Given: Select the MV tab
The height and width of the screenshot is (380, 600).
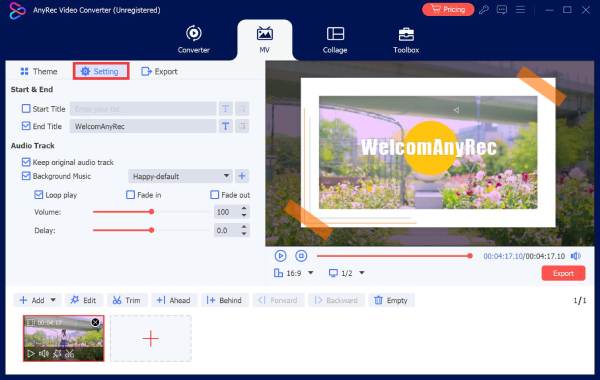Looking at the screenshot, I should click(264, 39).
